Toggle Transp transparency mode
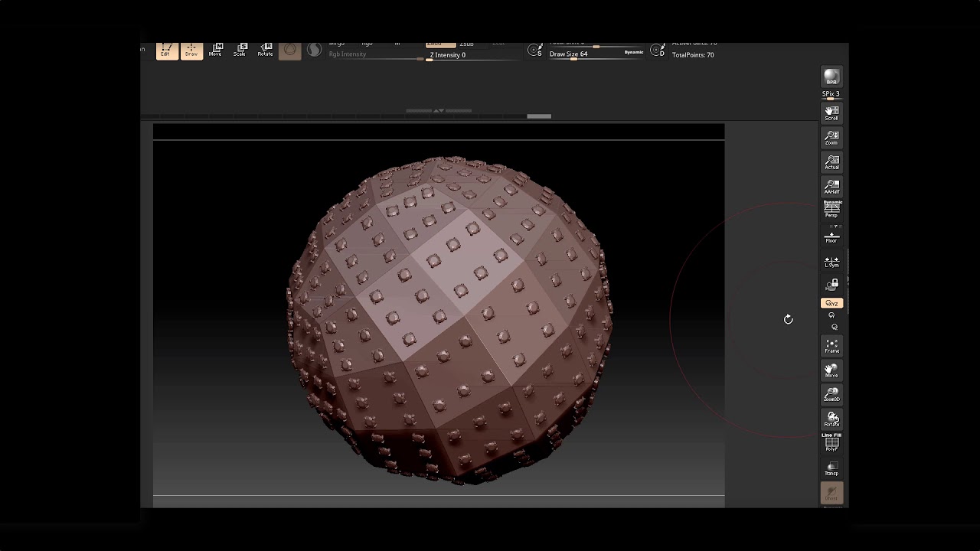Image resolution: width=980 pixels, height=551 pixels. point(831,468)
